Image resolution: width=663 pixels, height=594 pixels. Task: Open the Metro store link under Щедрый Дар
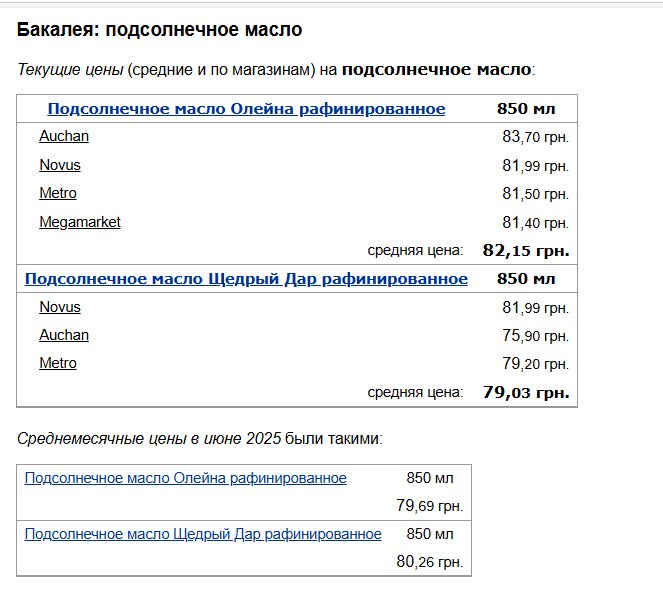pyautogui.click(x=58, y=363)
